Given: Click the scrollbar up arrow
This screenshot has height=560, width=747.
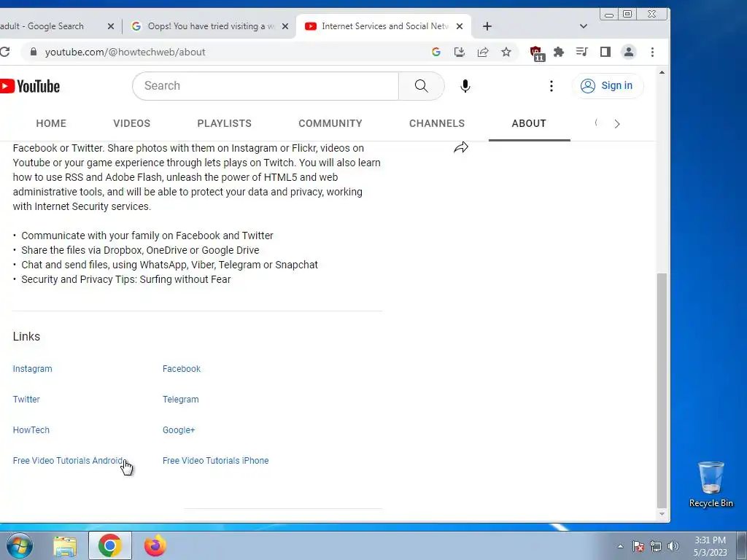Looking at the screenshot, I should tap(662, 72).
